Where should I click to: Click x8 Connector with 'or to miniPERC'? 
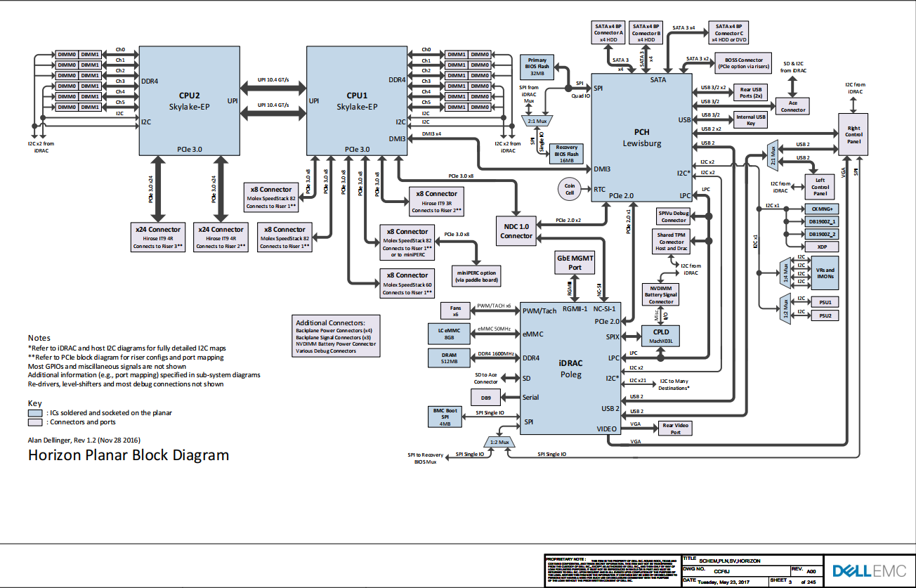point(407,243)
